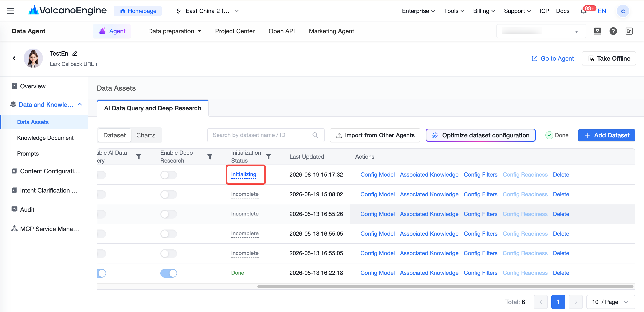This screenshot has width=644, height=312.
Task: Toggle Deep Research on 15:08:02 row
Action: [168, 194]
